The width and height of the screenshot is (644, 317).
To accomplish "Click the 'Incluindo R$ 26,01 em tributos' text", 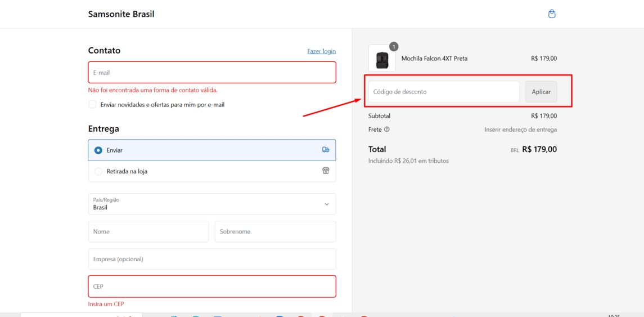I will pyautogui.click(x=408, y=161).
